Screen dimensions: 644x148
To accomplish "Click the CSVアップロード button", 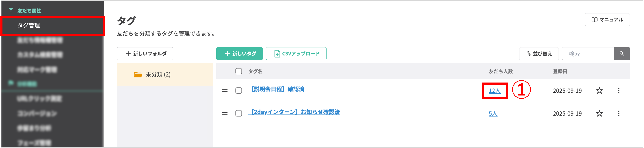I will 296,54.
